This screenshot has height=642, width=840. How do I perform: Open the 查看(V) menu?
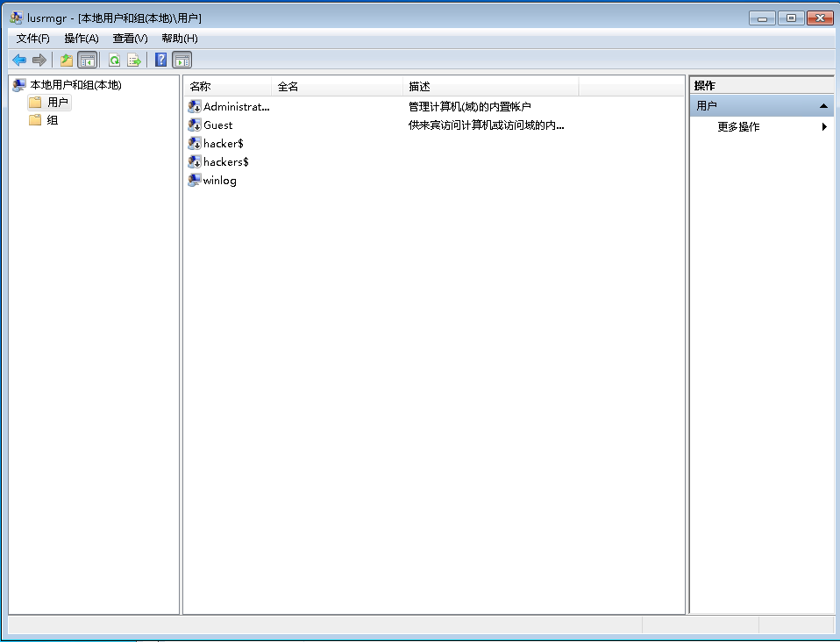click(x=130, y=39)
